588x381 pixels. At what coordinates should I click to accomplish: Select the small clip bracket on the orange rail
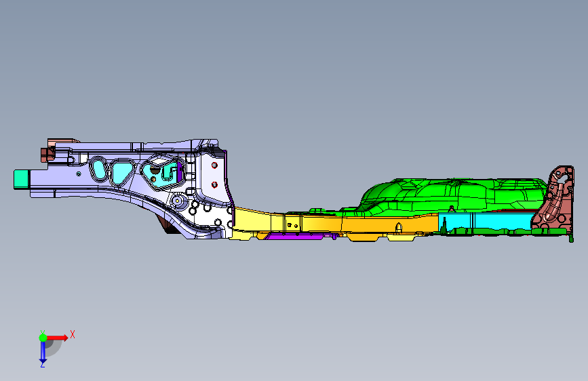click(x=399, y=227)
